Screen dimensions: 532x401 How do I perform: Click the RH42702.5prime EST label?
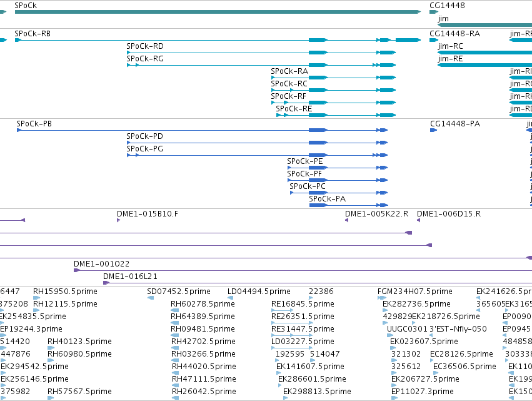(203, 341)
